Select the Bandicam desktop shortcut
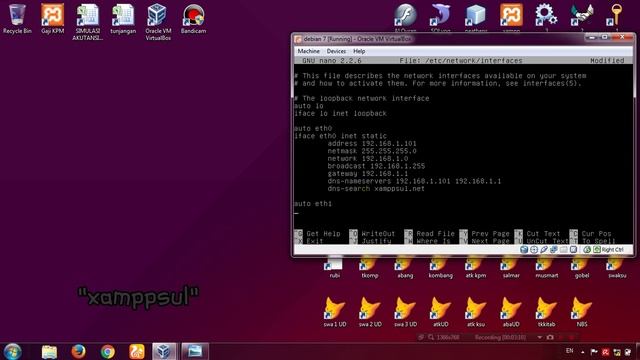Viewport: 640px width, 360px height. pos(193,19)
